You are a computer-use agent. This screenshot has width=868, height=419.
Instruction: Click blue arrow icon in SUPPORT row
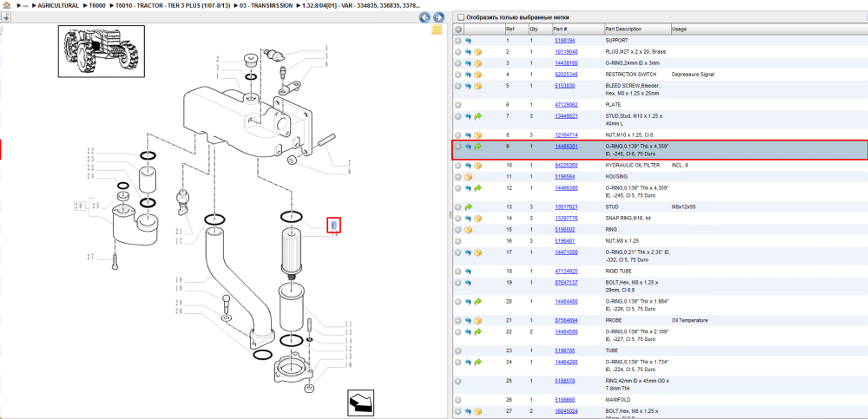pos(468,41)
